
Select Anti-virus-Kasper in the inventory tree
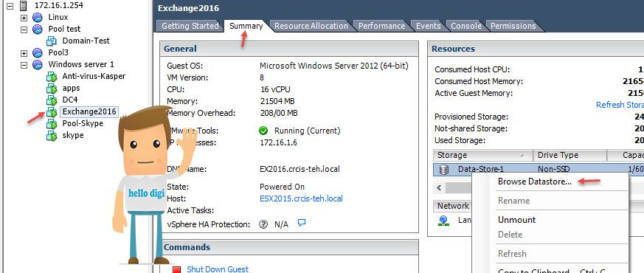pyautogui.click(x=94, y=76)
